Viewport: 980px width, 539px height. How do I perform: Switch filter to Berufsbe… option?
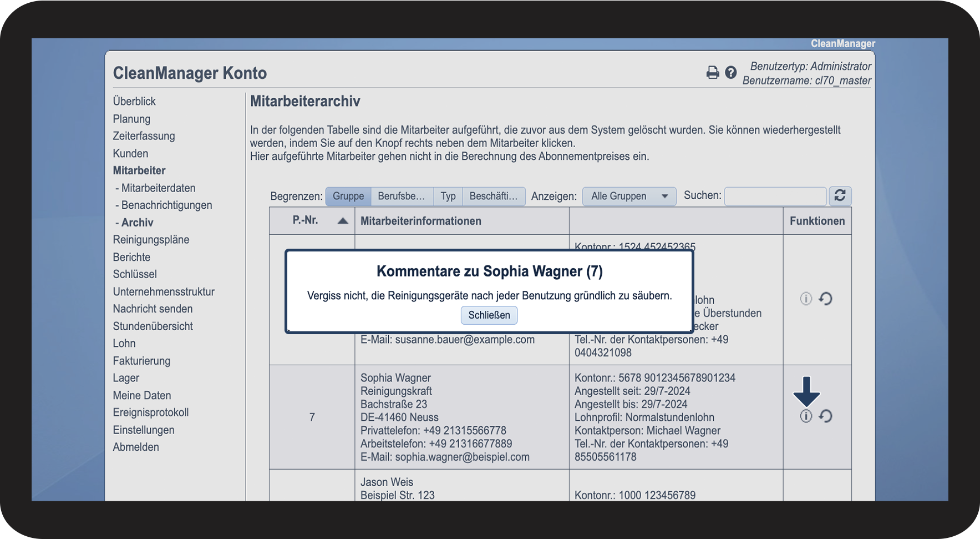click(402, 196)
